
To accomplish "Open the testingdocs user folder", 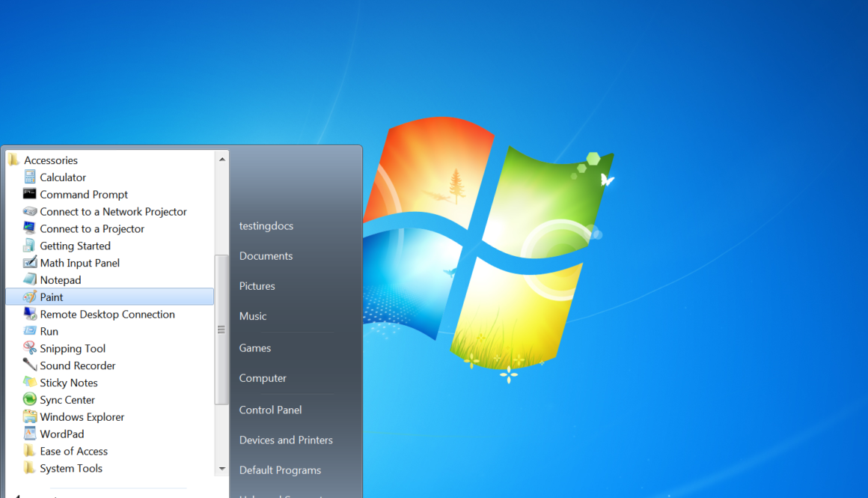I will (266, 225).
